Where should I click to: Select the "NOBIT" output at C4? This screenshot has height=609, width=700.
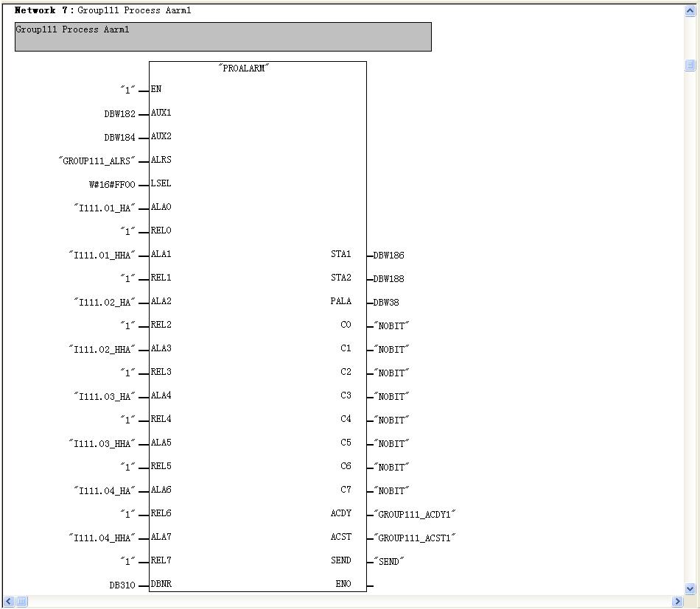coord(391,420)
